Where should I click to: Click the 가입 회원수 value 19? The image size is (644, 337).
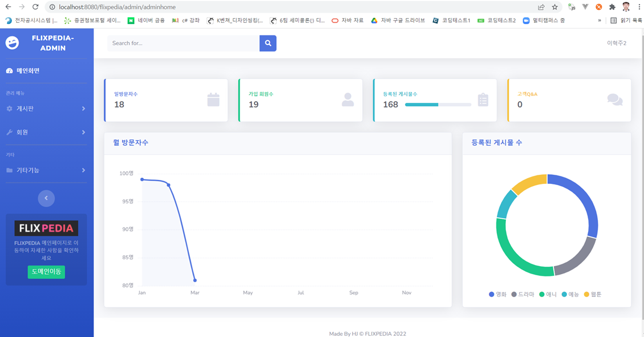pos(253,105)
